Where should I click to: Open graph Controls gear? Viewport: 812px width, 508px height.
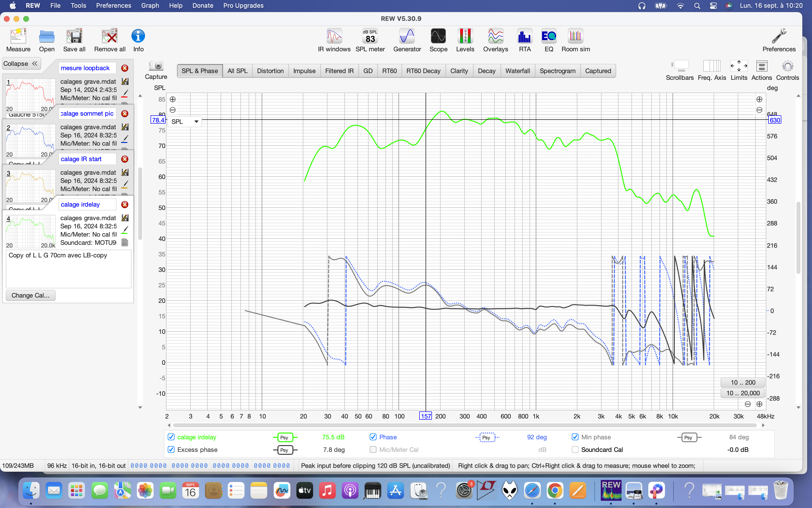788,70
